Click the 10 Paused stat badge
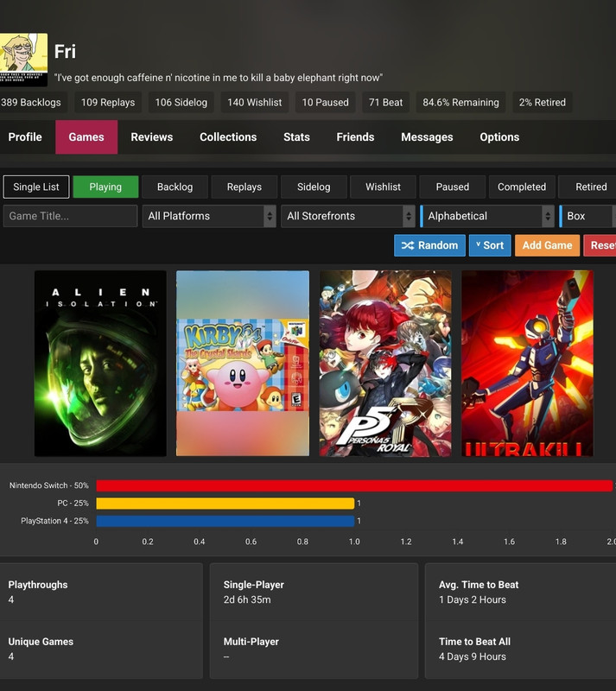The height and width of the screenshot is (691, 616). click(x=326, y=102)
